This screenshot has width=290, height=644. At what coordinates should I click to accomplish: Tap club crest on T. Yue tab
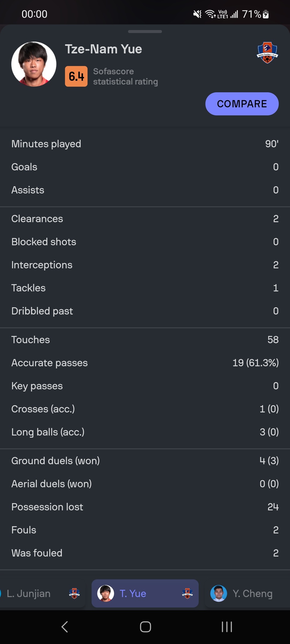[187, 593]
